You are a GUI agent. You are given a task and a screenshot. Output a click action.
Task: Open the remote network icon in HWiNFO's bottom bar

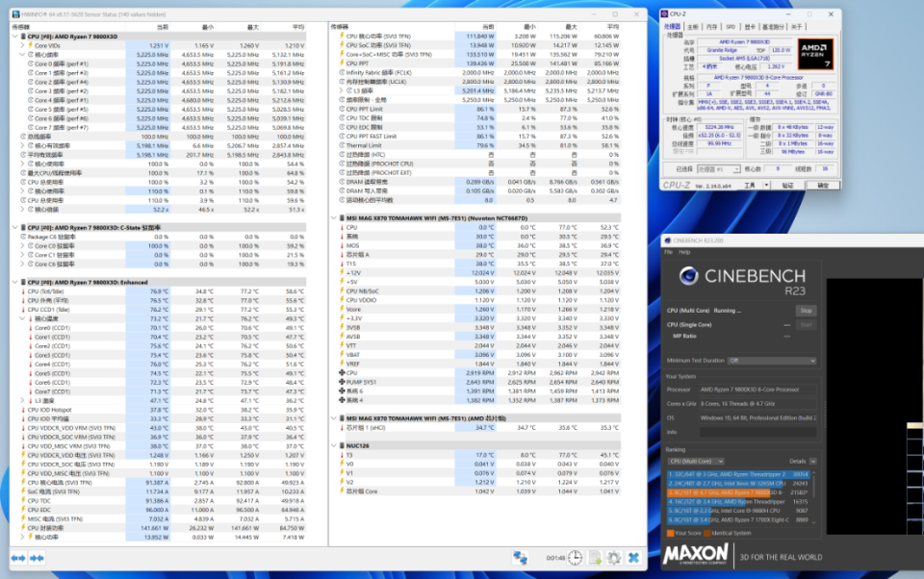tap(520, 558)
